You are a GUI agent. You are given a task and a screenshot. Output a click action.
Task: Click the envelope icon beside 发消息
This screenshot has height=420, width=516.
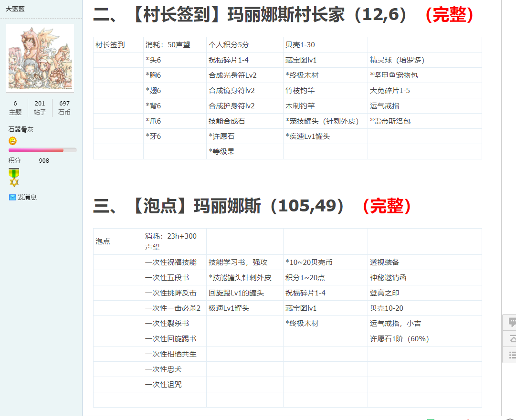pos(12,197)
